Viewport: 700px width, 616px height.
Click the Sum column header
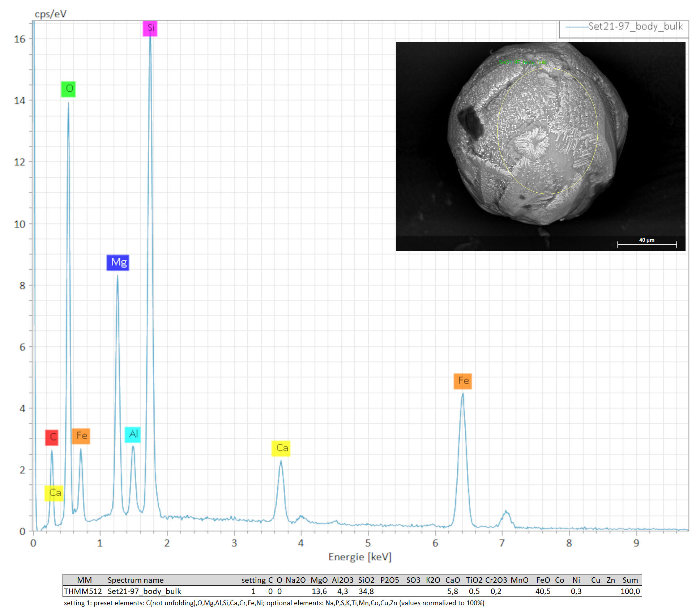(x=630, y=580)
